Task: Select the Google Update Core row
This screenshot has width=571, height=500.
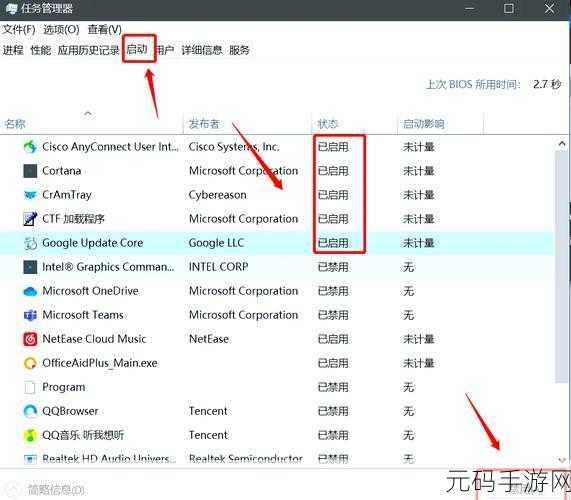Action: (277, 243)
